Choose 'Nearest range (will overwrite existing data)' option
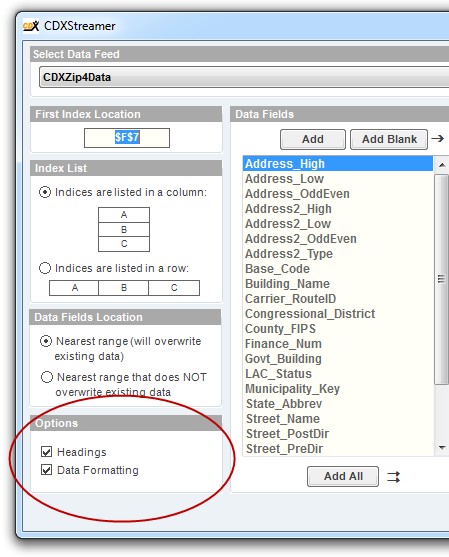449x557 pixels. click(x=46, y=341)
